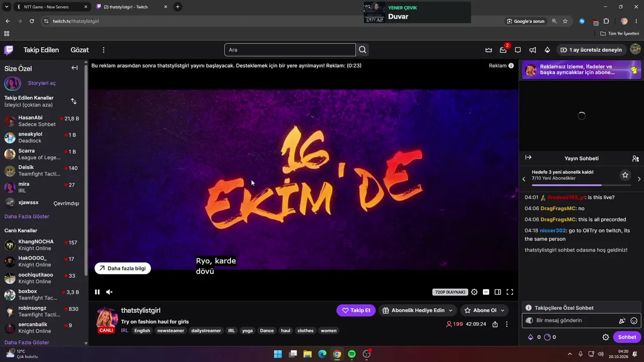This screenshot has width=644, height=362.
Task: Open the Get Bits diamond icon
Action: pyautogui.click(x=547, y=50)
